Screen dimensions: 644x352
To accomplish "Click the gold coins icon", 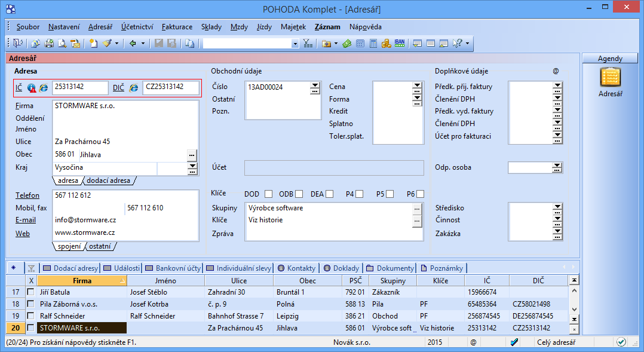I will [x=386, y=43].
